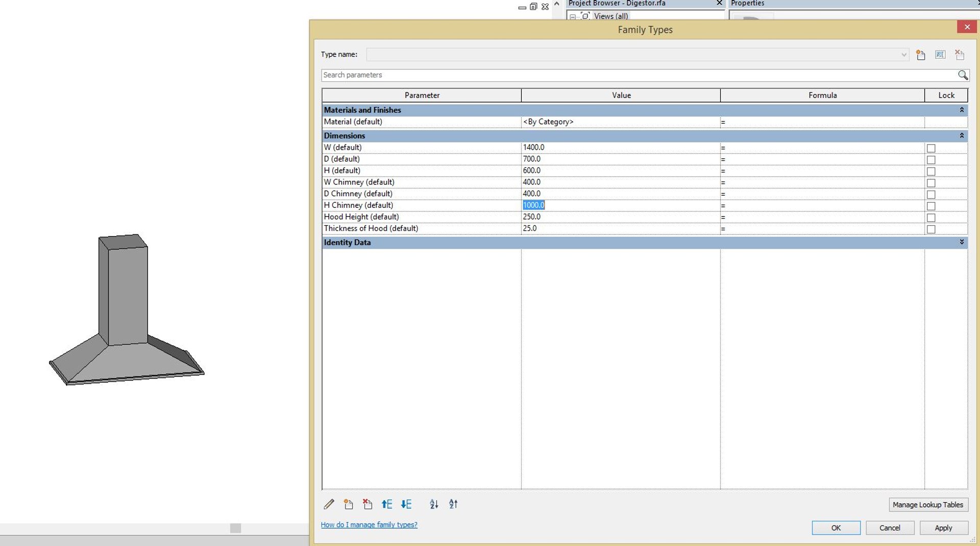Screen dimensions: 980x546
Task: Sort parameters in ascending order
Action: (434, 504)
